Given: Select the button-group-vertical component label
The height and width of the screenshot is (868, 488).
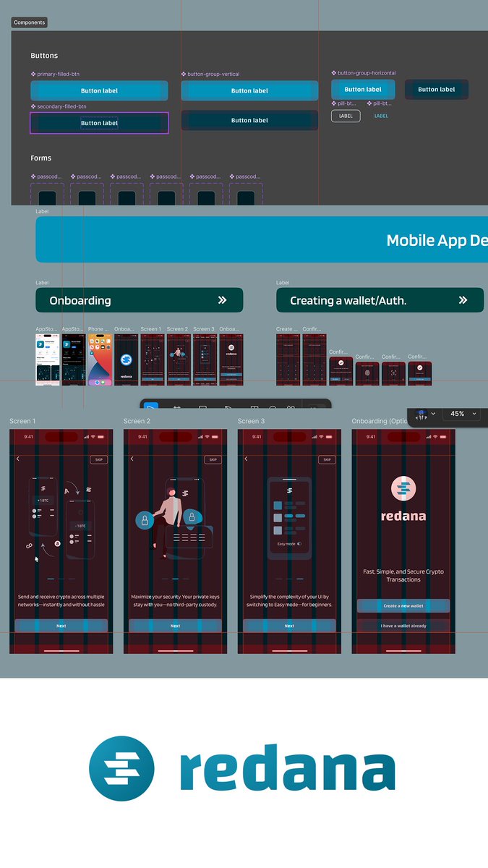Looking at the screenshot, I should coord(210,74).
